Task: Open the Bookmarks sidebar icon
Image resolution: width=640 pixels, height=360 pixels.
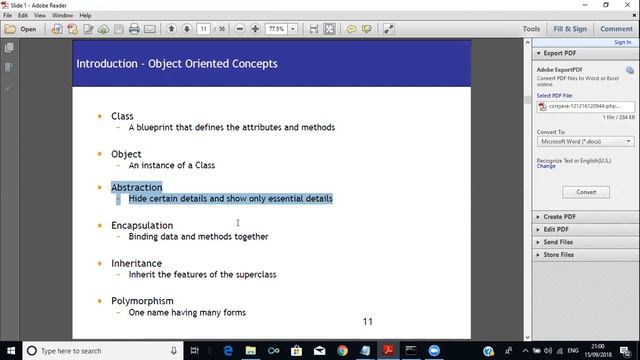Action: tap(9, 67)
